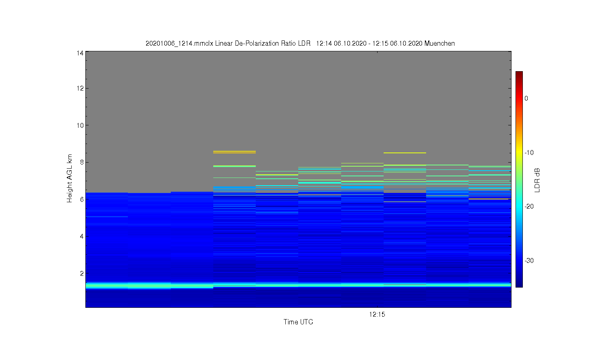Click the plot title text
The image size is (607, 364).
pyautogui.click(x=300, y=43)
